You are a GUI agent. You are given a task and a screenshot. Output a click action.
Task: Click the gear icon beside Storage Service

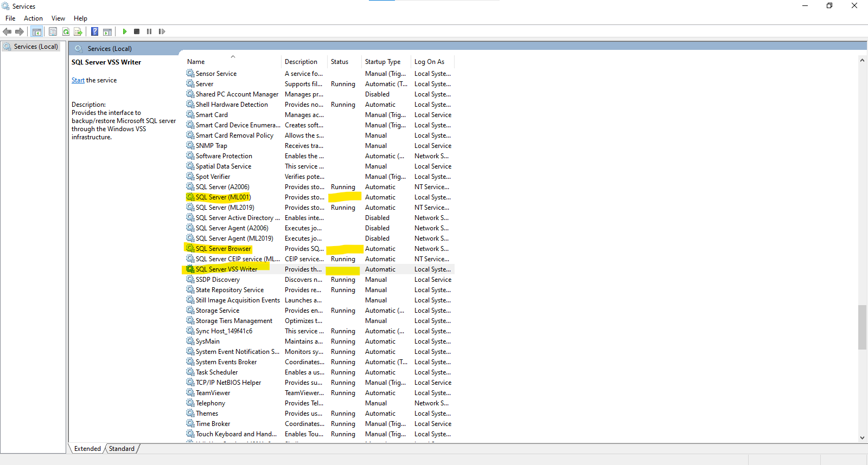click(190, 310)
